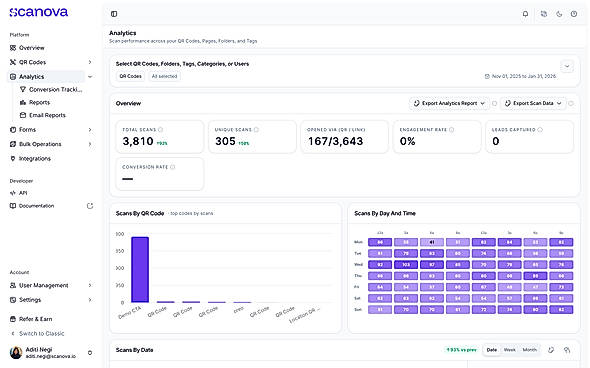Open the date range Nov 01 to Jan 31
590x368 pixels.
(520, 76)
